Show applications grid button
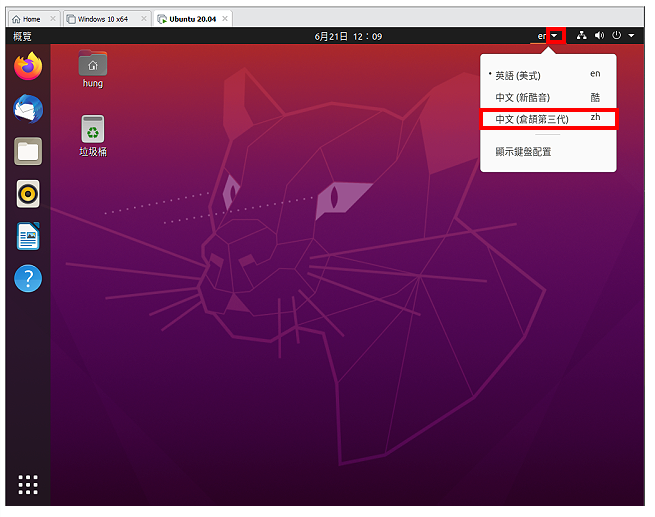 28,485
